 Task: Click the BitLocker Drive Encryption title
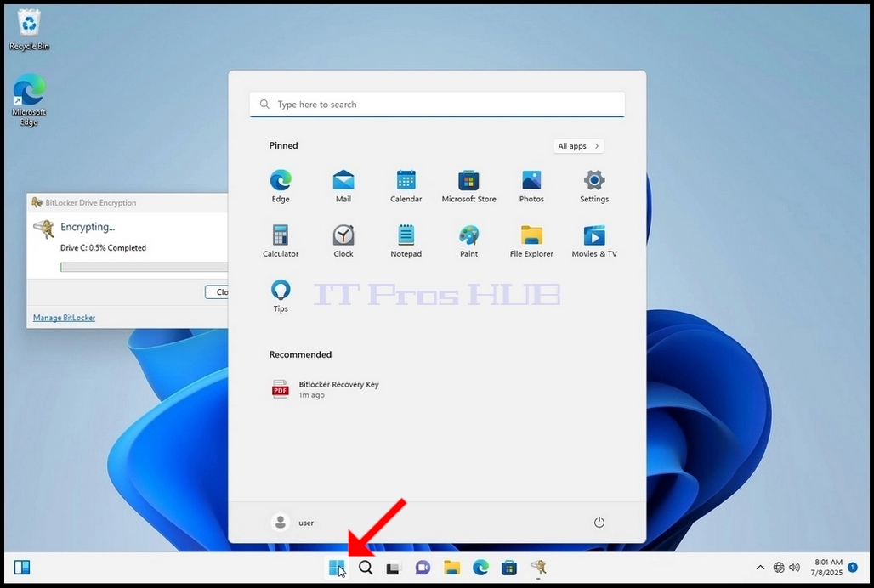(x=90, y=203)
